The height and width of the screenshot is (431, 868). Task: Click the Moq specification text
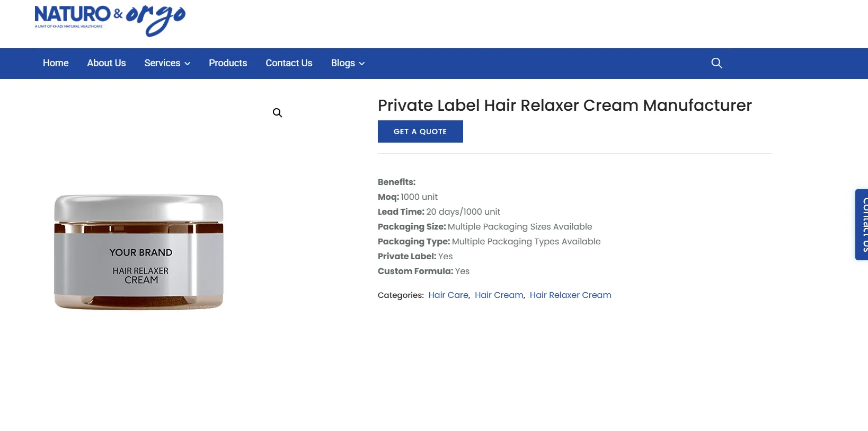407,197
